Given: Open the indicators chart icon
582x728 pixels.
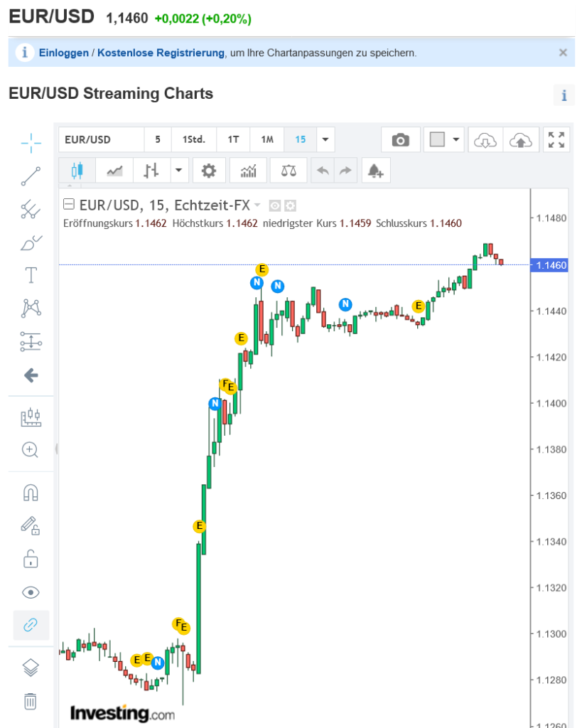Looking at the screenshot, I should coord(249,171).
